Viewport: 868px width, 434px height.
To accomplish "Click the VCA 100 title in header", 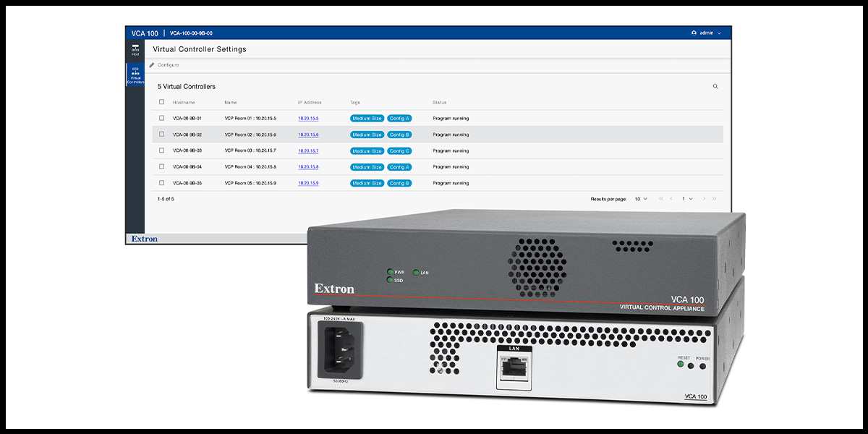I will point(145,33).
